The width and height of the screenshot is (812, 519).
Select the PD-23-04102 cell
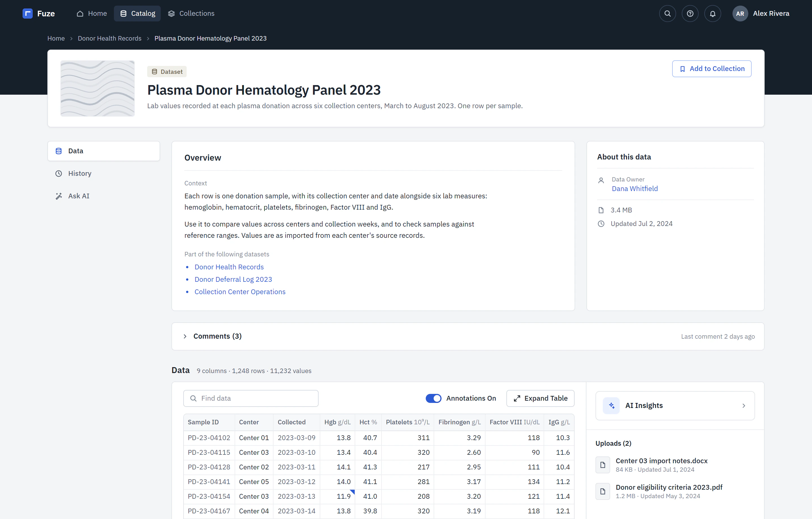pyautogui.click(x=209, y=438)
